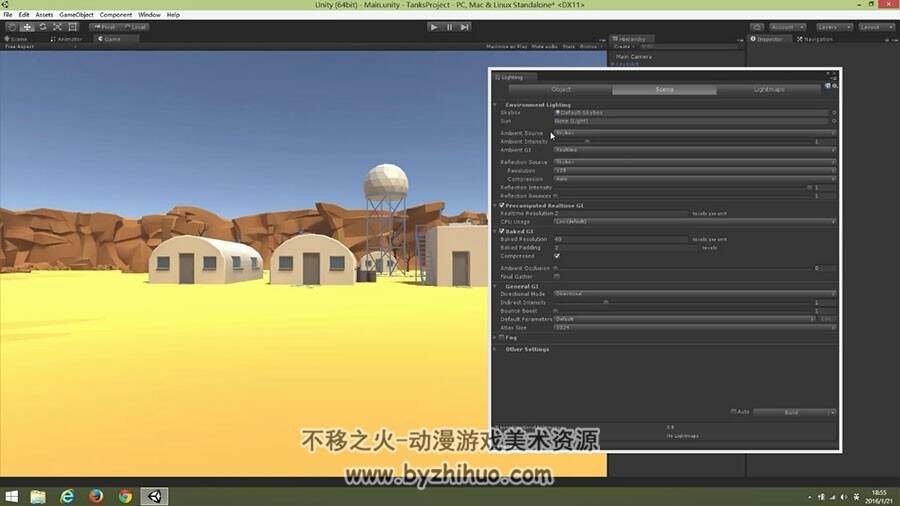The width and height of the screenshot is (900, 506).
Task: Switch to the Animator tab
Action: (66, 39)
